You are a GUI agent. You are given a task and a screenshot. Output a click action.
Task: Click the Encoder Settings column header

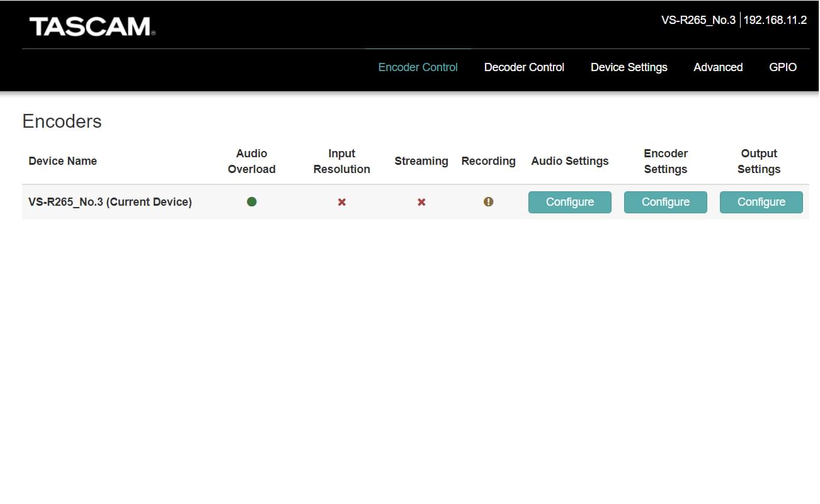click(666, 161)
